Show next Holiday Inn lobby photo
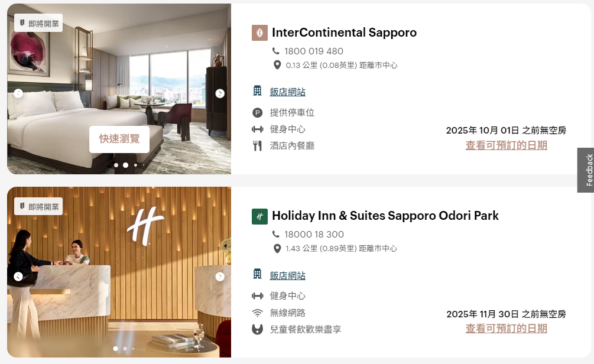Image resolution: width=594 pixels, height=364 pixels. [x=220, y=277]
